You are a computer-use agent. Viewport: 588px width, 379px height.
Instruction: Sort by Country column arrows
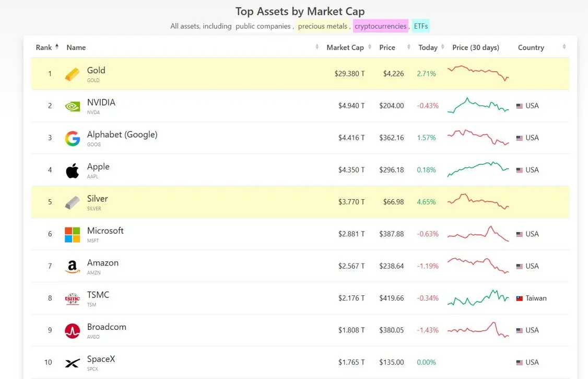tap(564, 47)
